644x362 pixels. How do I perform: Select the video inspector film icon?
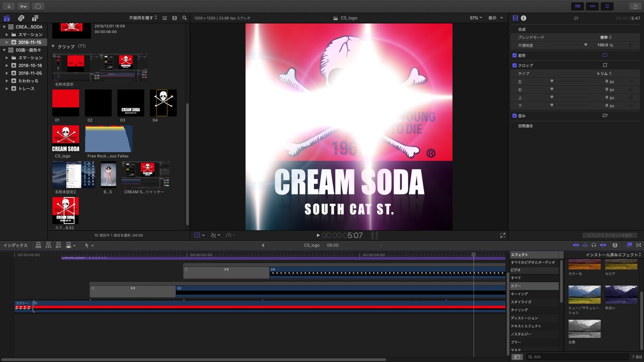(x=515, y=18)
